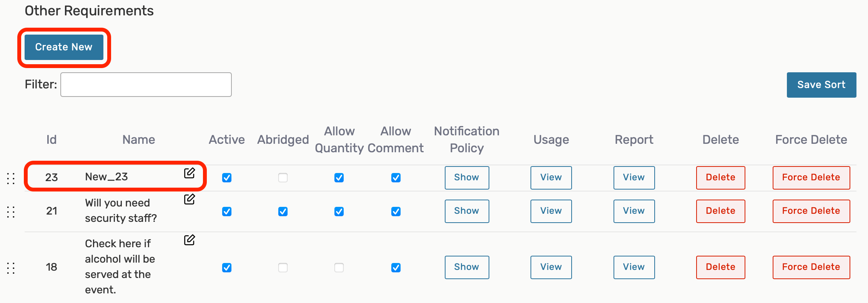Delete the New_23 requirement
Screen dimensions: 868x303
click(x=720, y=178)
